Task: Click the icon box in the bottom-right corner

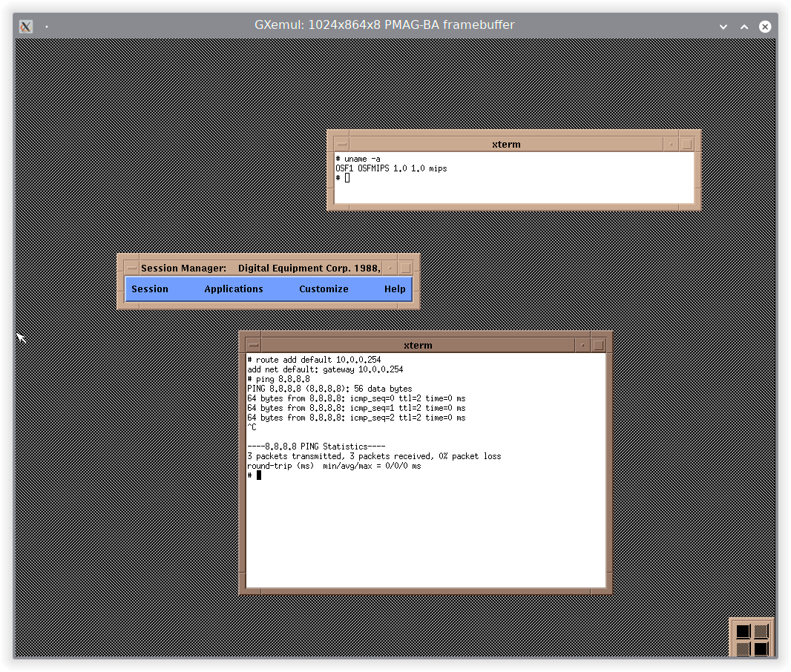Action: coord(752,638)
